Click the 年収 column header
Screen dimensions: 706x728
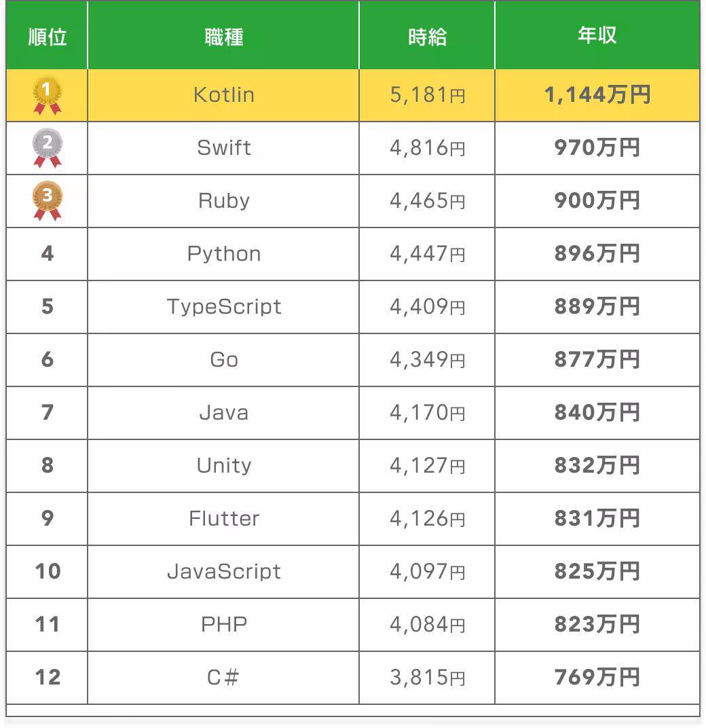tap(597, 35)
